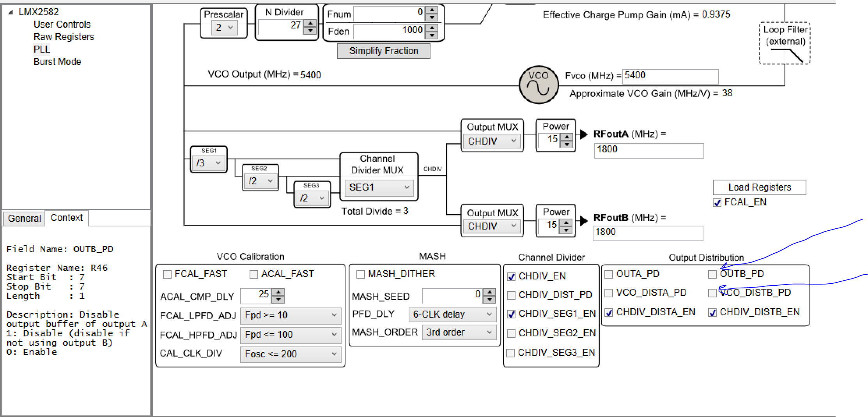
Task: Open RFoutB Output MUX dropdown
Action: tap(492, 226)
